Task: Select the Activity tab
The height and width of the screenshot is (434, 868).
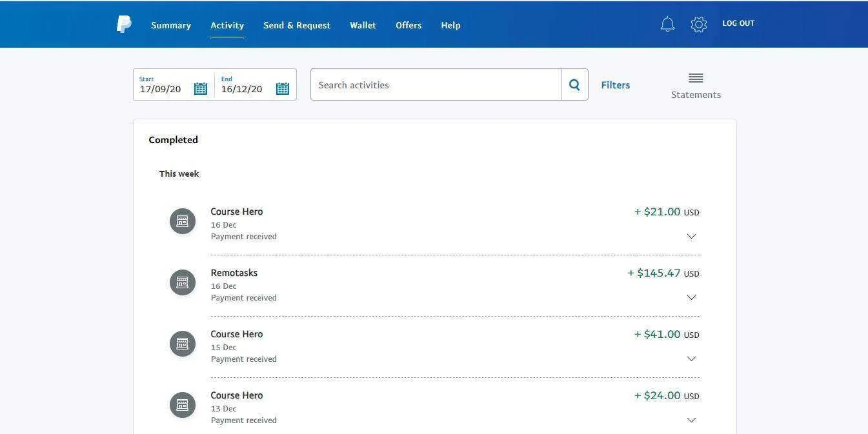Action: coord(227,25)
